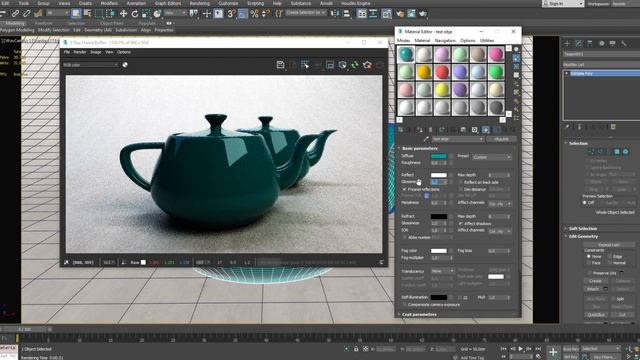Click the Create tab plus icon in Command Panel
This screenshot has height=360, width=640.
(x=567, y=43)
